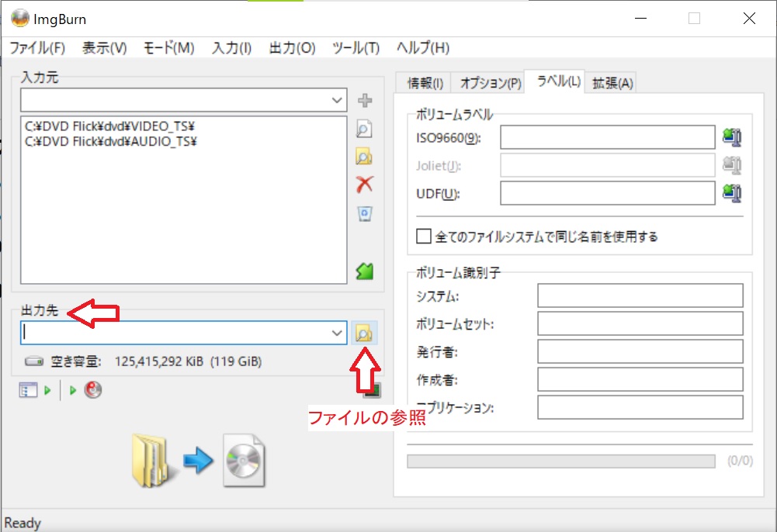The width and height of the screenshot is (777, 532).
Task: Remove selected source with the red X icon
Action: pos(365,185)
